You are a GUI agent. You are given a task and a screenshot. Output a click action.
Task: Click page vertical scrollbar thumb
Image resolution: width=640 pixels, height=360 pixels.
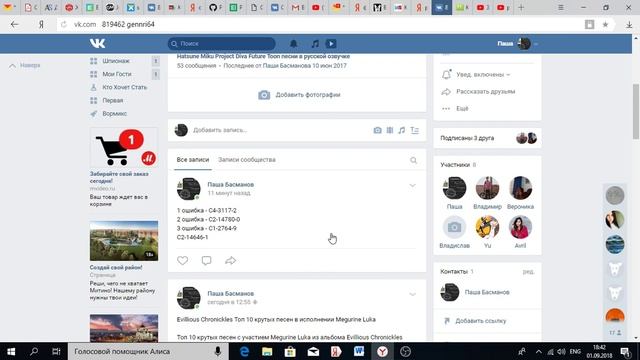pos(636,111)
